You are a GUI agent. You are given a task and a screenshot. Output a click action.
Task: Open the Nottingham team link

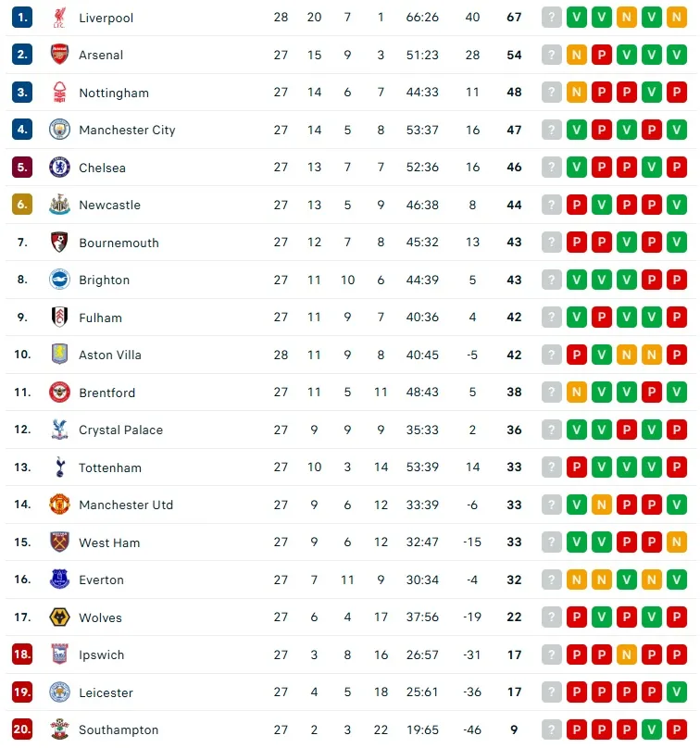tap(113, 93)
